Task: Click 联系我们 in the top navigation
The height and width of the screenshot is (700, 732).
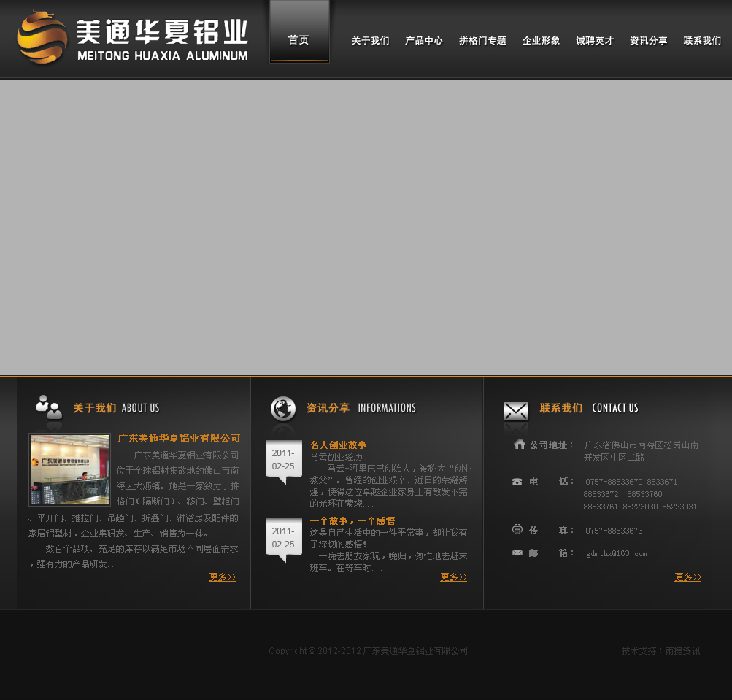Action: point(702,41)
